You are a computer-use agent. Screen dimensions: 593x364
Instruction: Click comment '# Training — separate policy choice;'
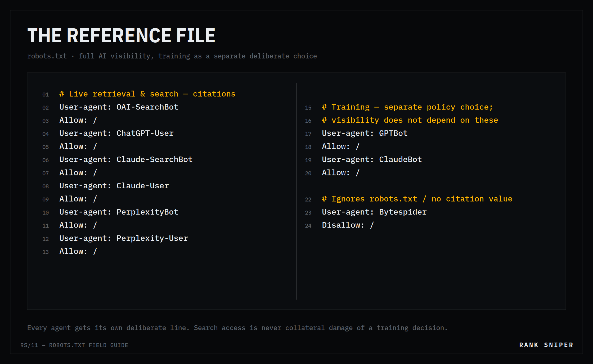coord(407,107)
